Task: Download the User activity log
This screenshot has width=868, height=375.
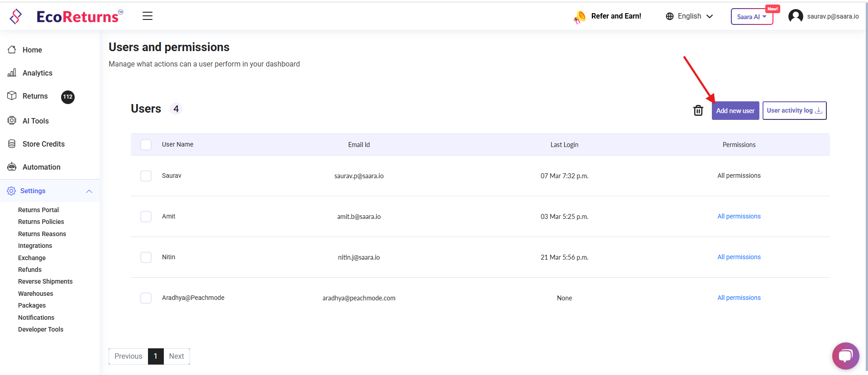Action: (x=794, y=111)
